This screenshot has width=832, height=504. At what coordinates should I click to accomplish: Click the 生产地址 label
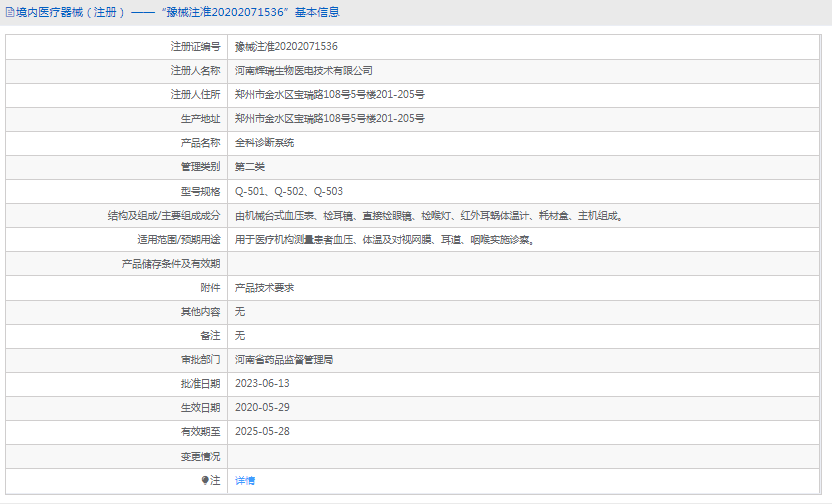(200, 118)
